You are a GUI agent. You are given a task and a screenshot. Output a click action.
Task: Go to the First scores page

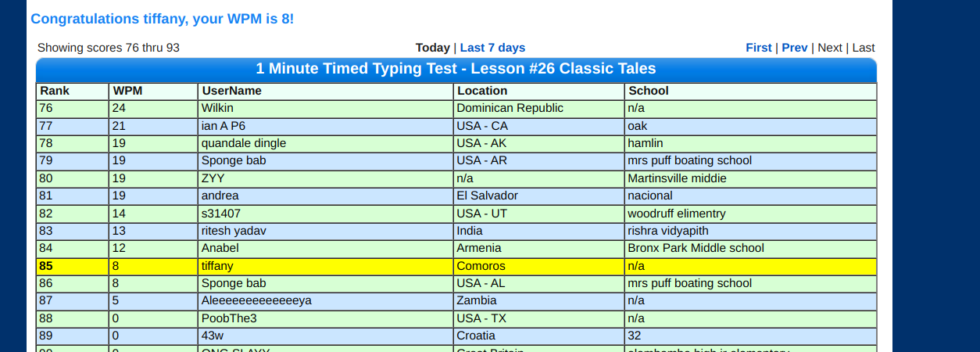(759, 48)
